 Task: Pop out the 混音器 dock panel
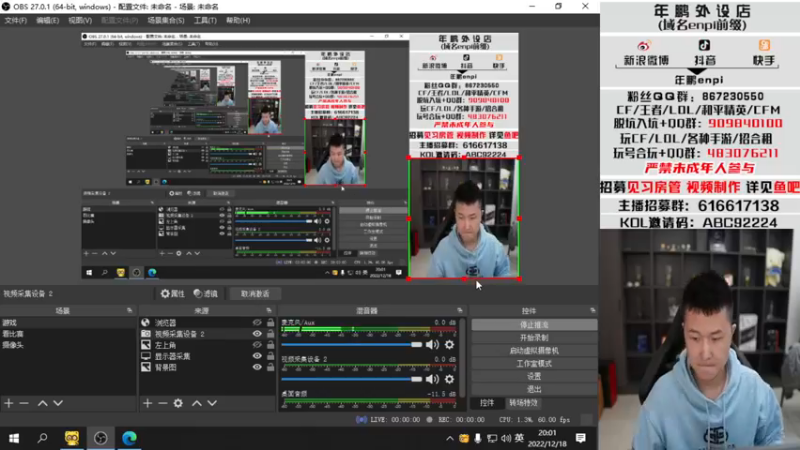(x=460, y=310)
